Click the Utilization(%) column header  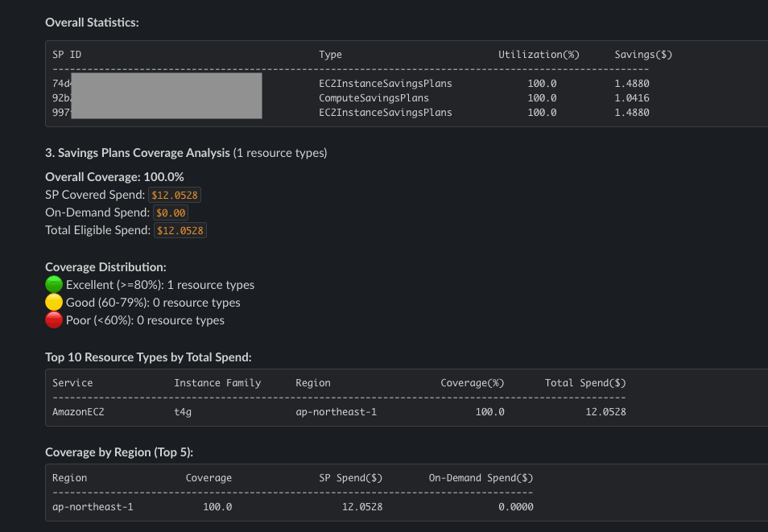[539, 55]
